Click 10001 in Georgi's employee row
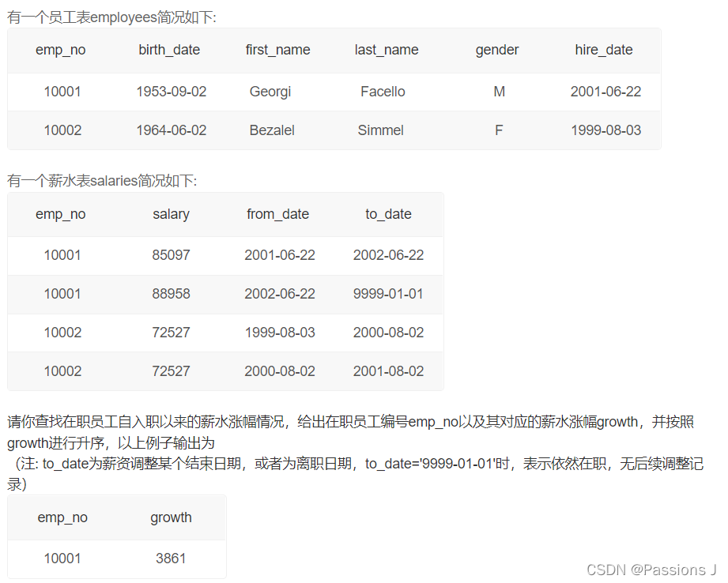The height and width of the screenshot is (583, 728). tap(62, 92)
